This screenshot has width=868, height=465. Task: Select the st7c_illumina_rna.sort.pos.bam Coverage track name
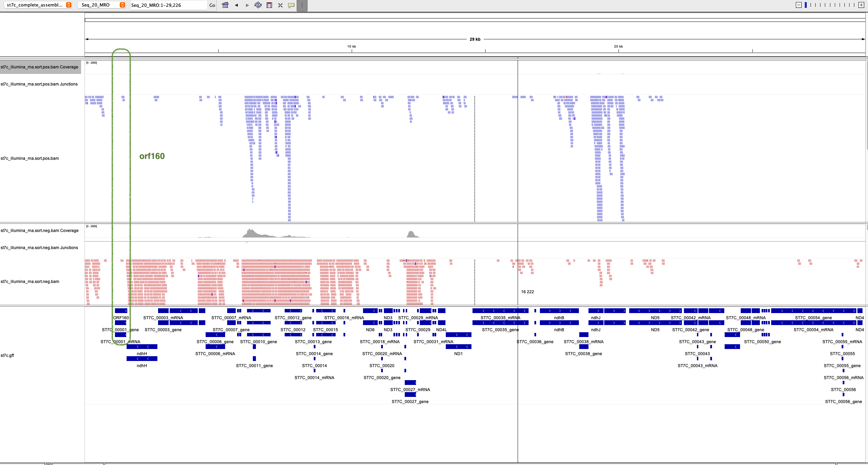point(40,67)
